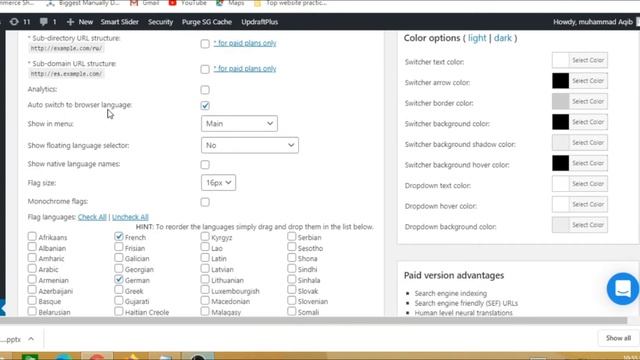
Task: Check the Latin language checkbox
Action: pyautogui.click(x=205, y=258)
